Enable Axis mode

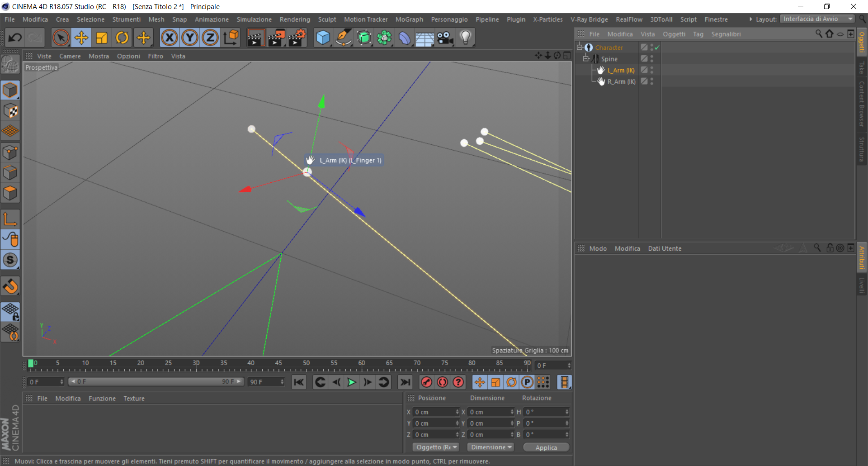(x=10, y=219)
